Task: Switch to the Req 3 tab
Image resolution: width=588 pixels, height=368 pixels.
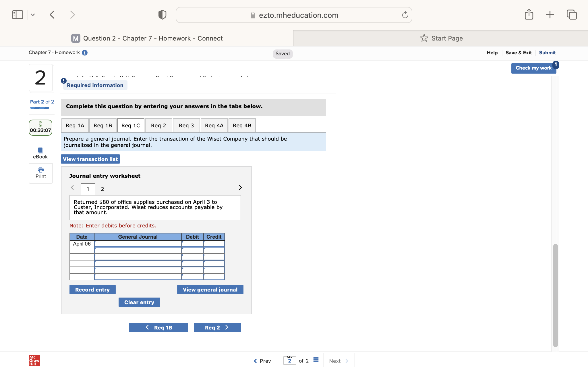Action: tap(186, 125)
